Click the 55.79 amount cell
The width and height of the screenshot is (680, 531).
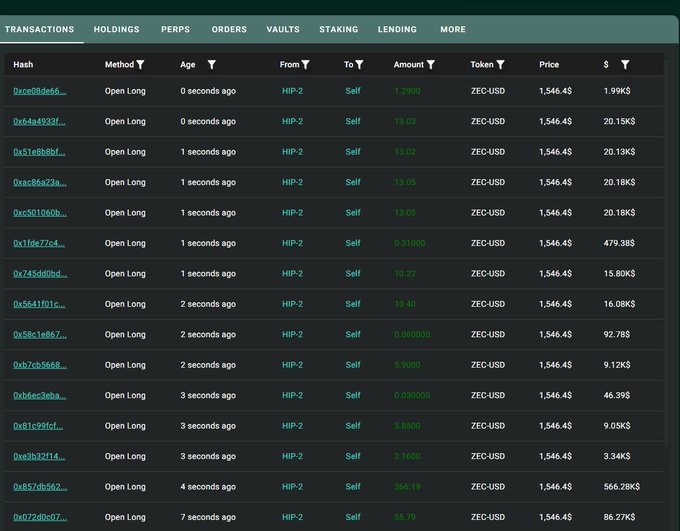pos(405,517)
